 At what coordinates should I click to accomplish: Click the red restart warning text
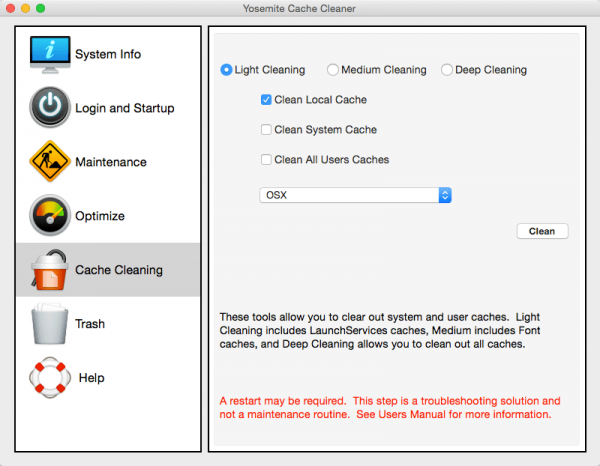pos(390,408)
